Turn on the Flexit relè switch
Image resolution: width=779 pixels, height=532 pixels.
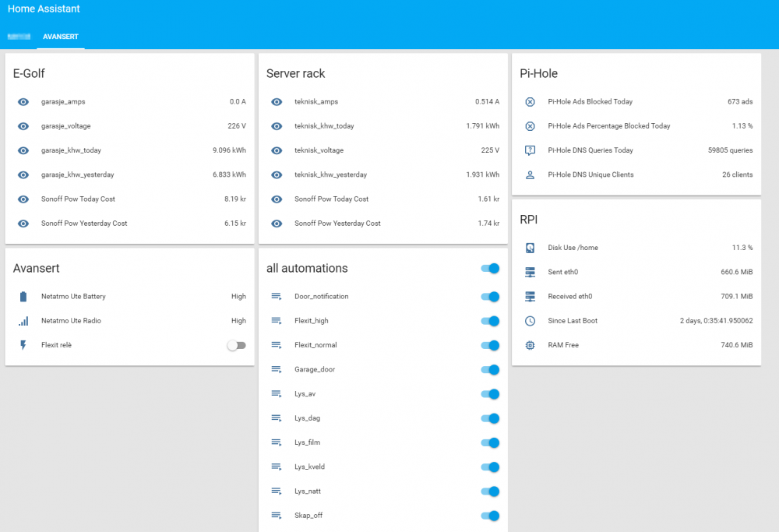pyautogui.click(x=236, y=345)
